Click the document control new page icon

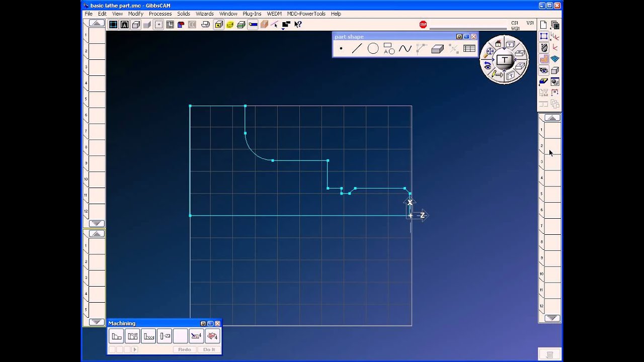pyautogui.click(x=544, y=25)
